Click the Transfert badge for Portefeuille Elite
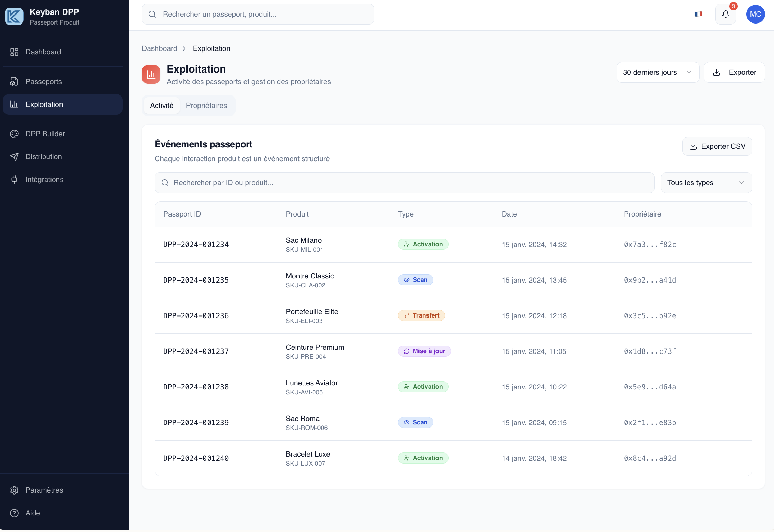 [x=422, y=315]
